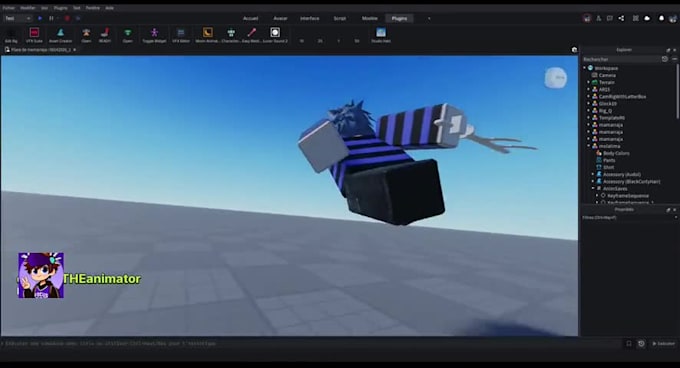The height and width of the screenshot is (368, 680).
Task: Expand the Glock19 model node
Action: (589, 104)
